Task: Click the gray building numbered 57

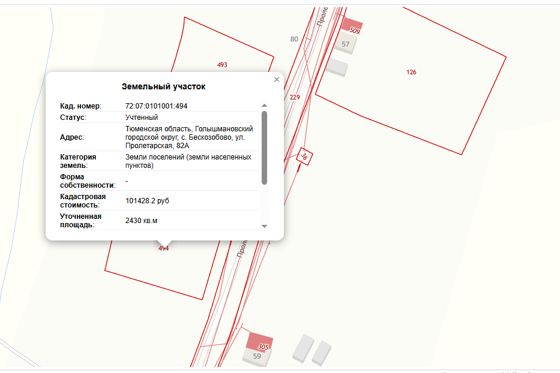Action: pyautogui.click(x=345, y=44)
